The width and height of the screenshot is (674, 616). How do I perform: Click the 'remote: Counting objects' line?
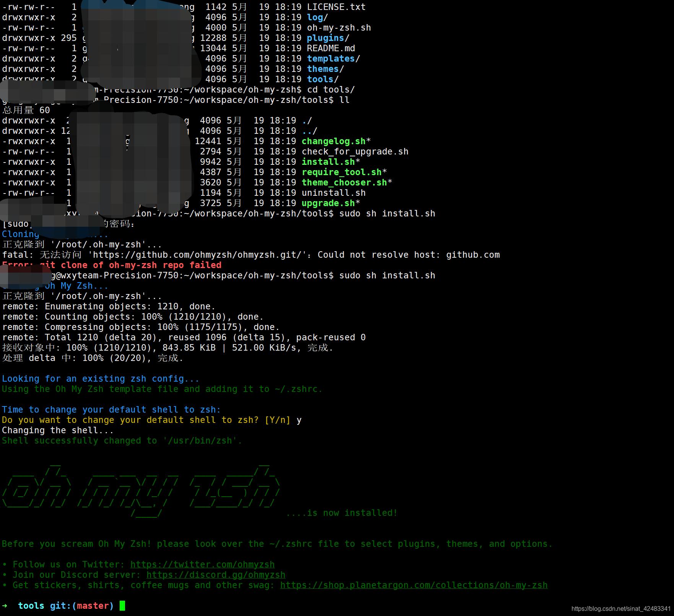click(133, 317)
